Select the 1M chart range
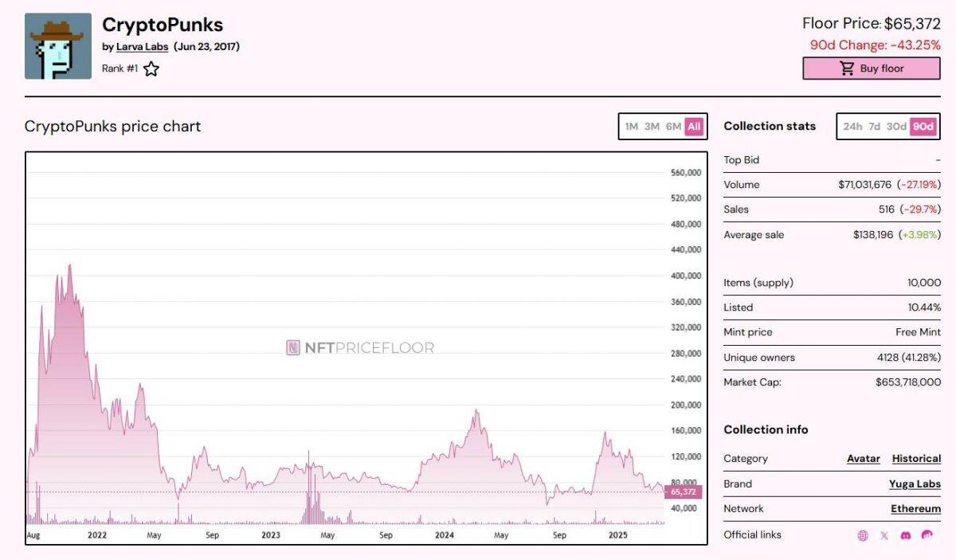The height and width of the screenshot is (560, 956). point(632,127)
